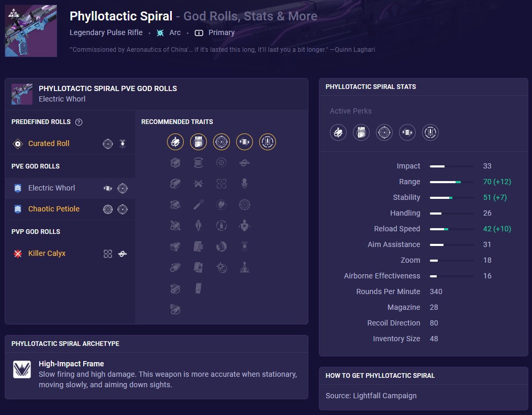Select the crossed-arrows trait icon in the grid

pos(198,184)
